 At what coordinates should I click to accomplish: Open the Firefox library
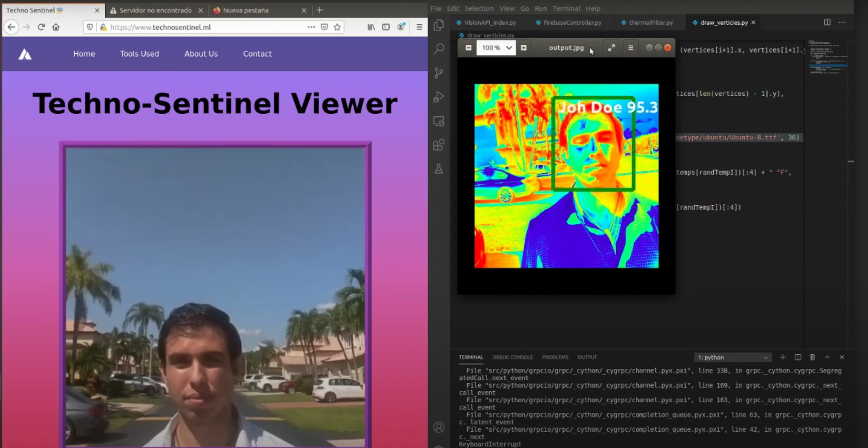371,27
